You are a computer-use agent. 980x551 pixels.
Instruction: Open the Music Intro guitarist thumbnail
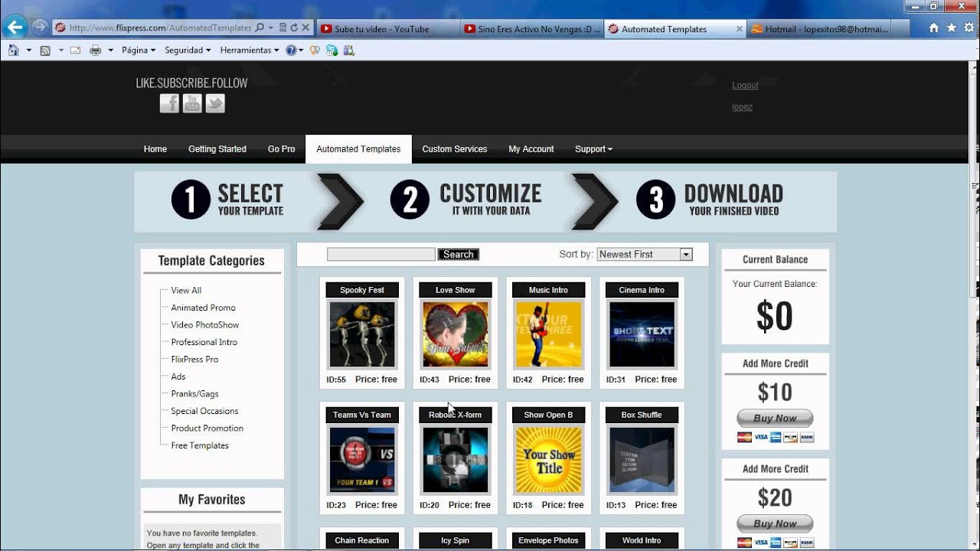pos(549,334)
